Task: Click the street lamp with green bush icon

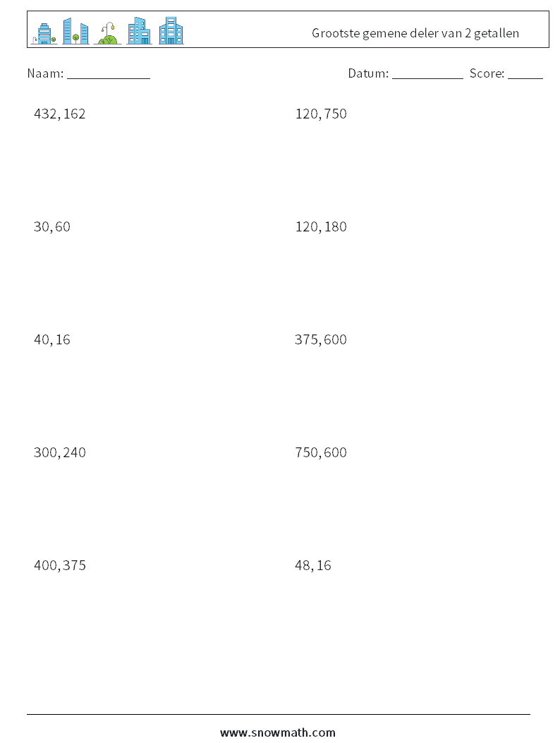Action: click(x=107, y=33)
